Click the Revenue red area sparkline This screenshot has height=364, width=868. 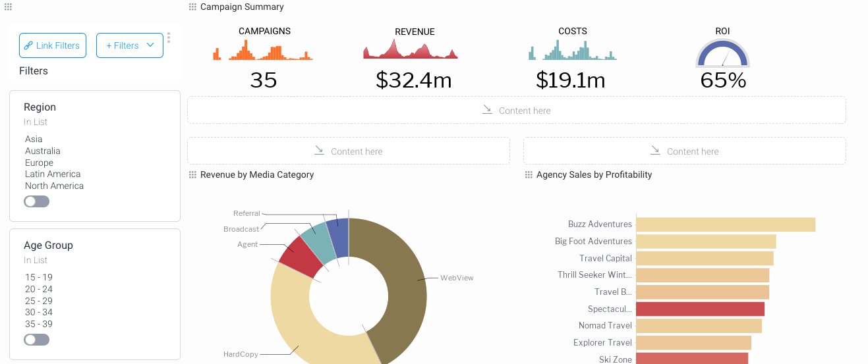410,51
